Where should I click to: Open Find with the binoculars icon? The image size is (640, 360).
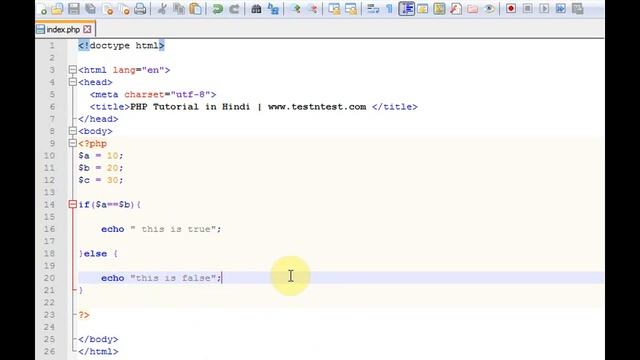point(256,9)
